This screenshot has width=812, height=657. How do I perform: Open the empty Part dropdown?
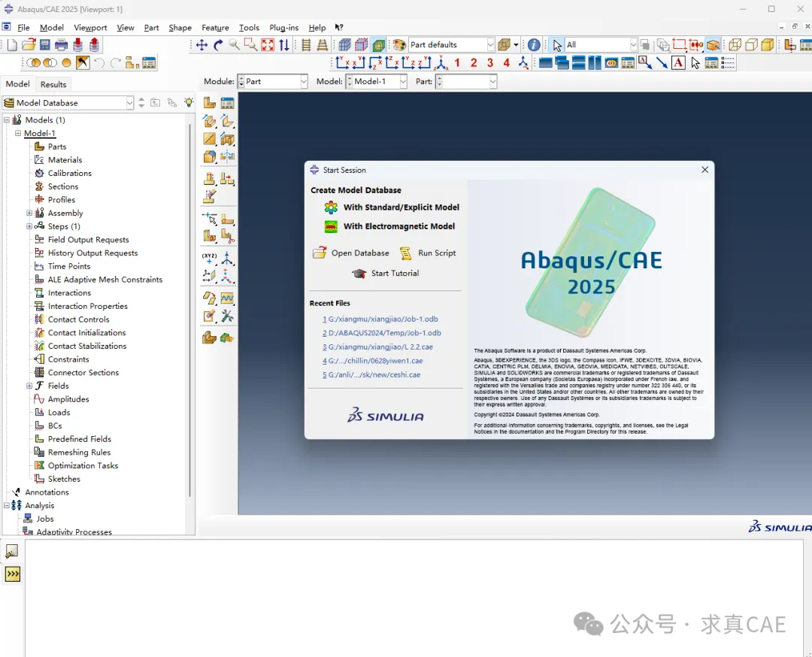466,81
